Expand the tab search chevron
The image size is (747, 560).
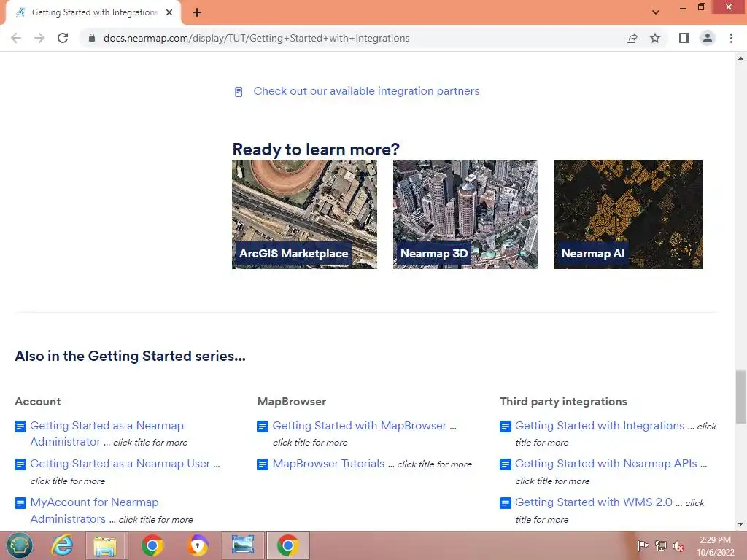pos(656,12)
